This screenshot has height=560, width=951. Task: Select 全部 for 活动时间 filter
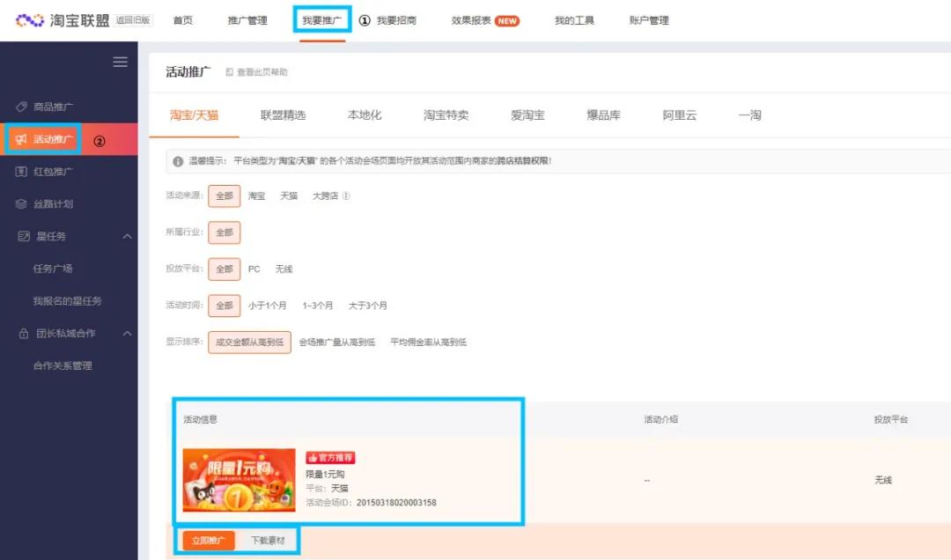tap(225, 306)
